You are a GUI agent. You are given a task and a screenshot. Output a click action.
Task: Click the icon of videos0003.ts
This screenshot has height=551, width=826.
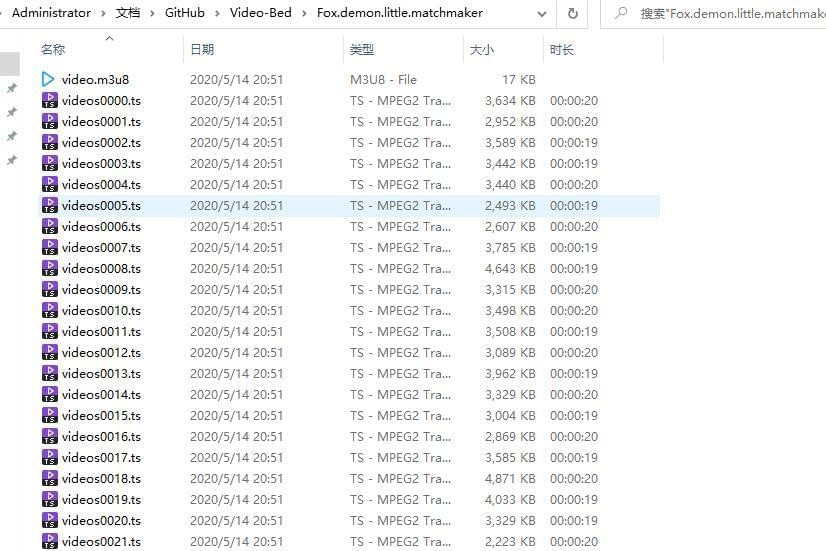tap(50, 163)
